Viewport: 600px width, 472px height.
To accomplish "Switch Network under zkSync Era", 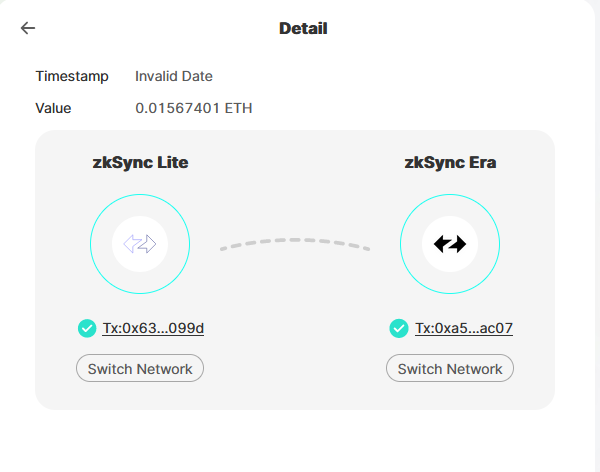I will 450,368.
